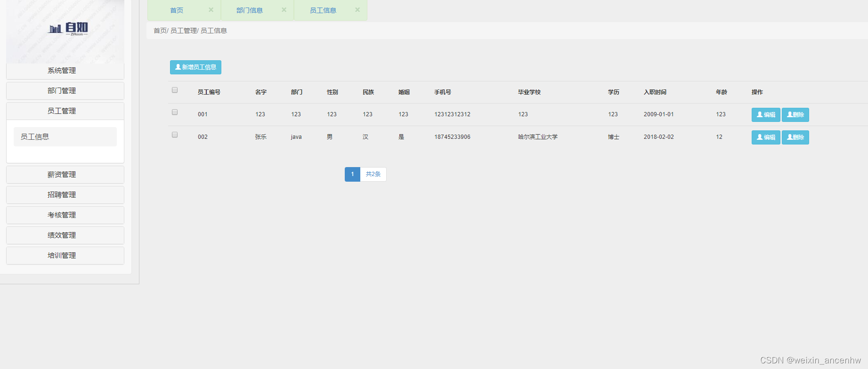Click 首页 in the breadcrumb
This screenshot has height=369, width=868.
coord(160,31)
